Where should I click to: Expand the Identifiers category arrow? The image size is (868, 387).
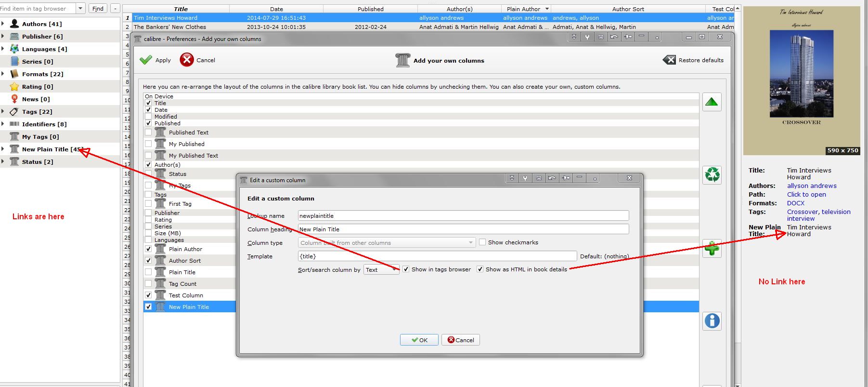[3, 124]
